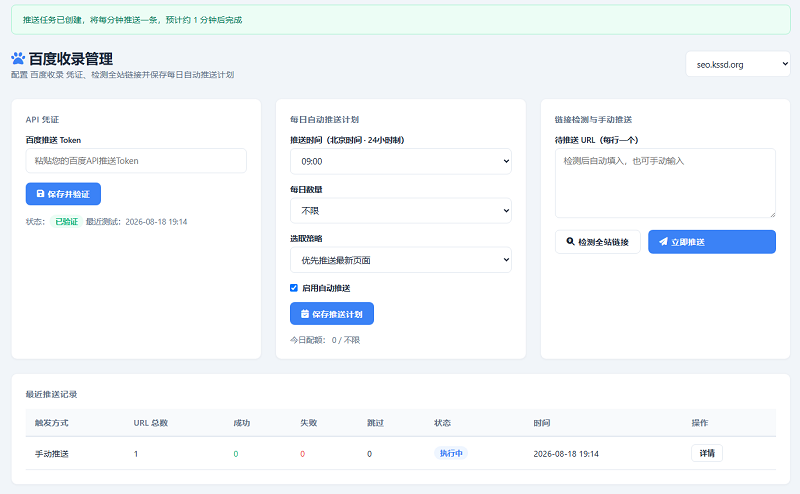Click the URL total value 1 cell
Image resolution: width=800 pixels, height=494 pixels.
pyautogui.click(x=136, y=454)
